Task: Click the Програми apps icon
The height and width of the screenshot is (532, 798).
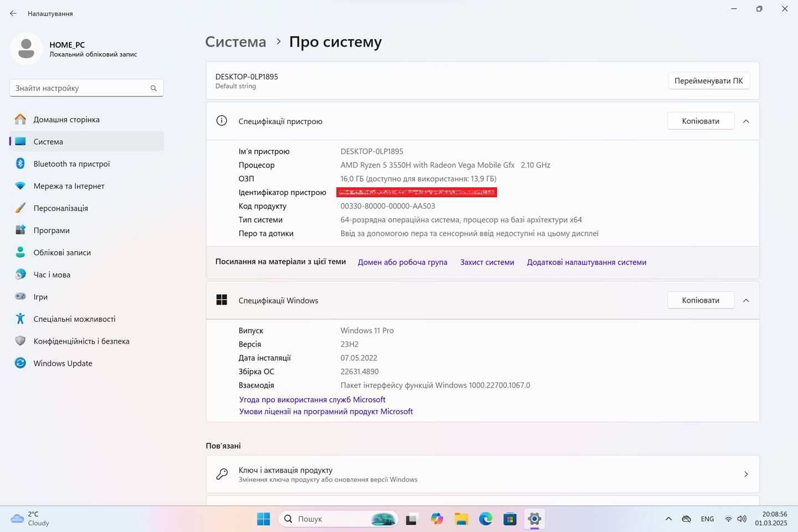Action: coord(21,230)
